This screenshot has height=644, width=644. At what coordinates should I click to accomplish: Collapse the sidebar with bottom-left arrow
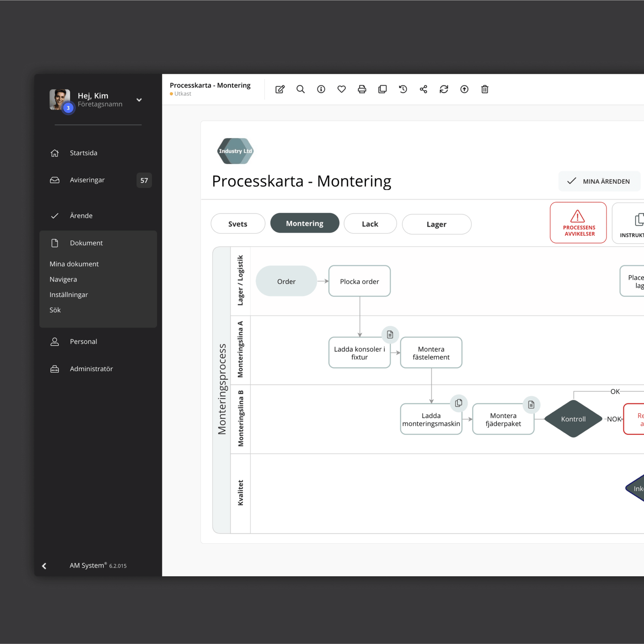click(44, 566)
